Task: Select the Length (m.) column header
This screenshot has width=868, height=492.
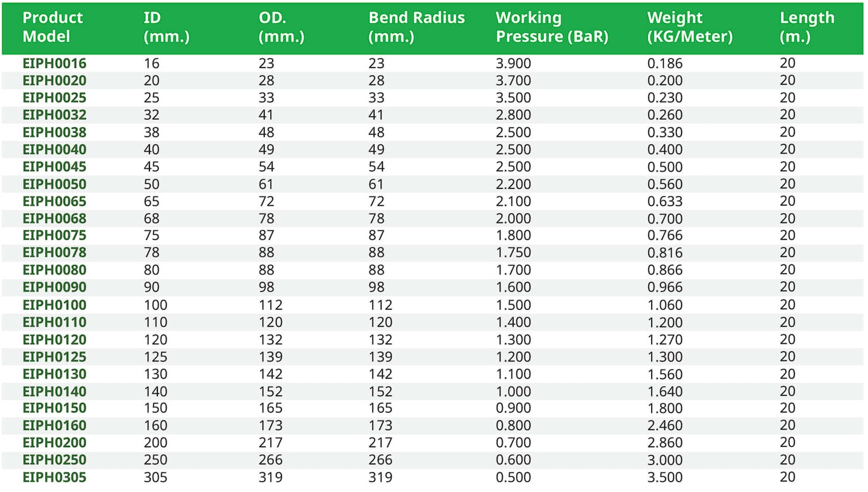Action: [806, 27]
